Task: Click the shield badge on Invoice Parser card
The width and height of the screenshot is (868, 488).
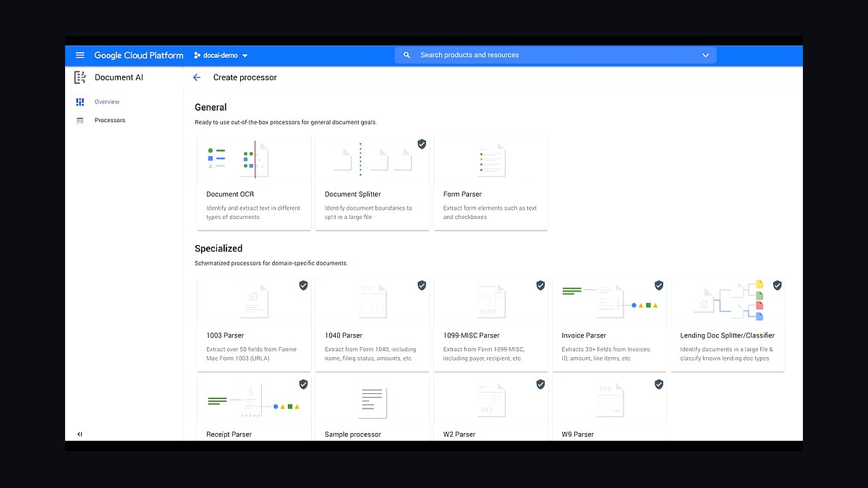Action: pyautogui.click(x=659, y=286)
